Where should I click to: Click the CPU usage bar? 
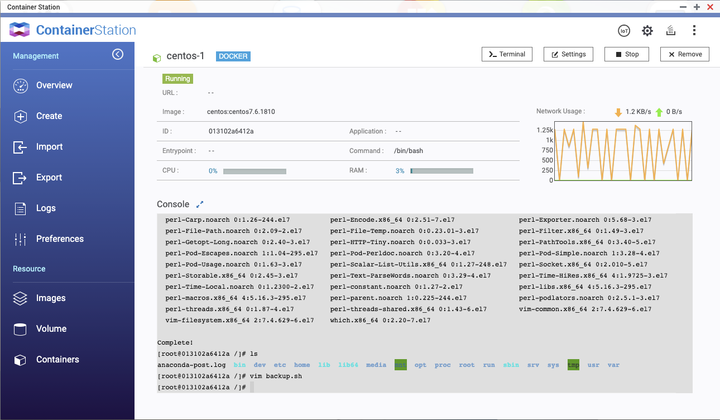point(254,171)
